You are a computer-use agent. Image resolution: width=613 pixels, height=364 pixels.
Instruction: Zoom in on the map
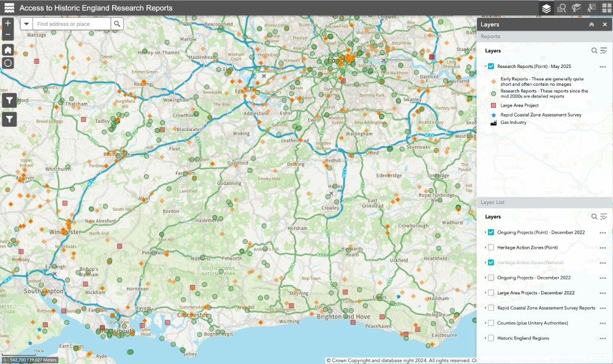8,23
